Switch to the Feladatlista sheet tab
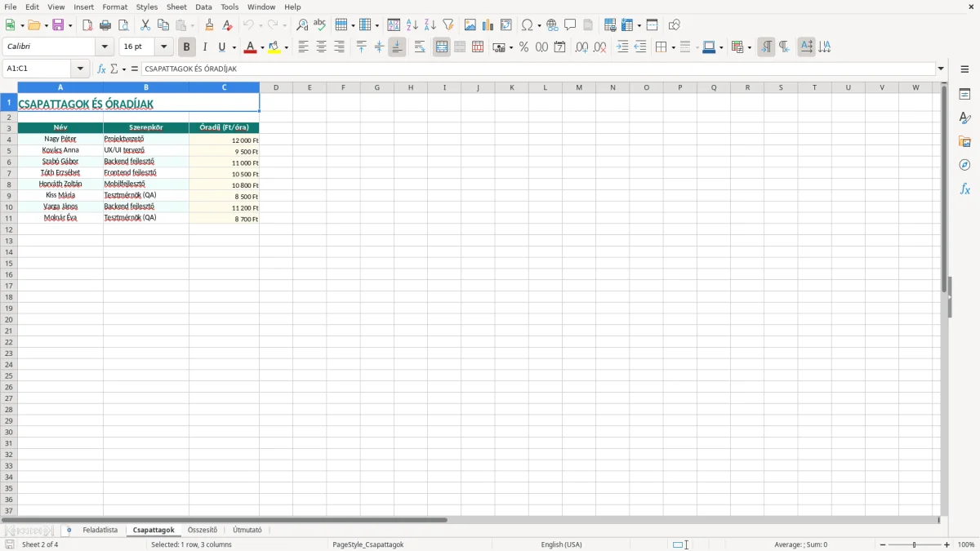980x551 pixels. [x=100, y=531]
